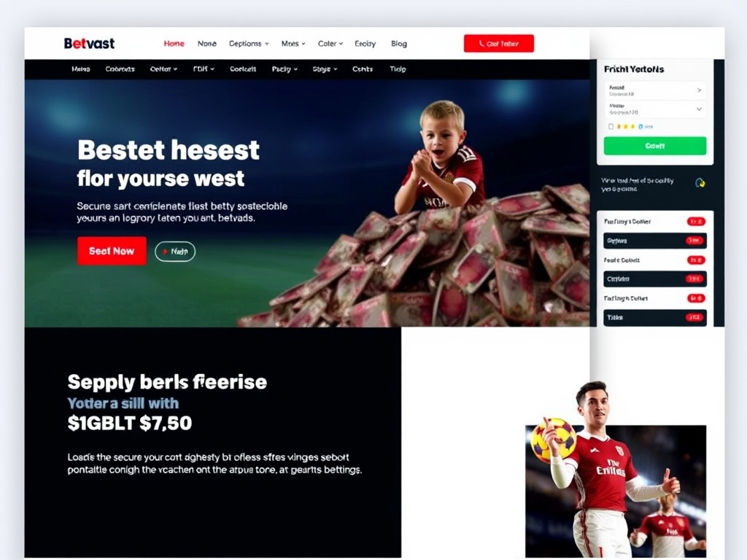Click the play icon in the outlined hero button
The height and width of the screenshot is (560, 747).
(x=166, y=252)
